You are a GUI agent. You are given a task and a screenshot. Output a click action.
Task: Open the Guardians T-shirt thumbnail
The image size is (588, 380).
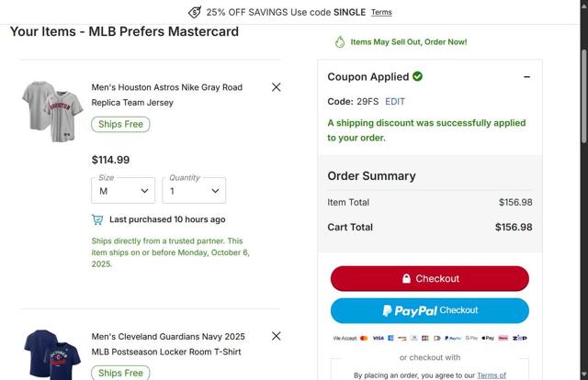[52, 355]
